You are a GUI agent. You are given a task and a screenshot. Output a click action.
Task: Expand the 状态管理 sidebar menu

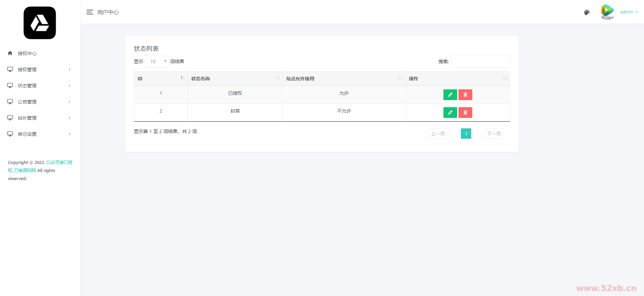pos(39,86)
